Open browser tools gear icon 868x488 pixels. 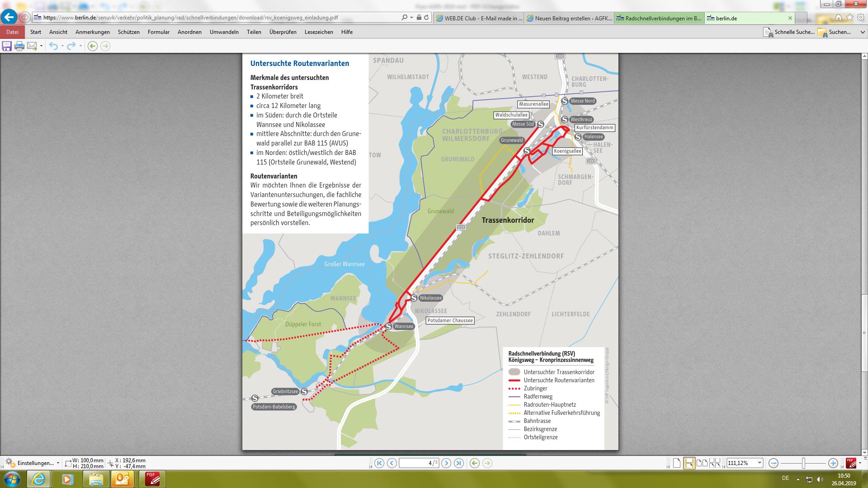[x=860, y=18]
